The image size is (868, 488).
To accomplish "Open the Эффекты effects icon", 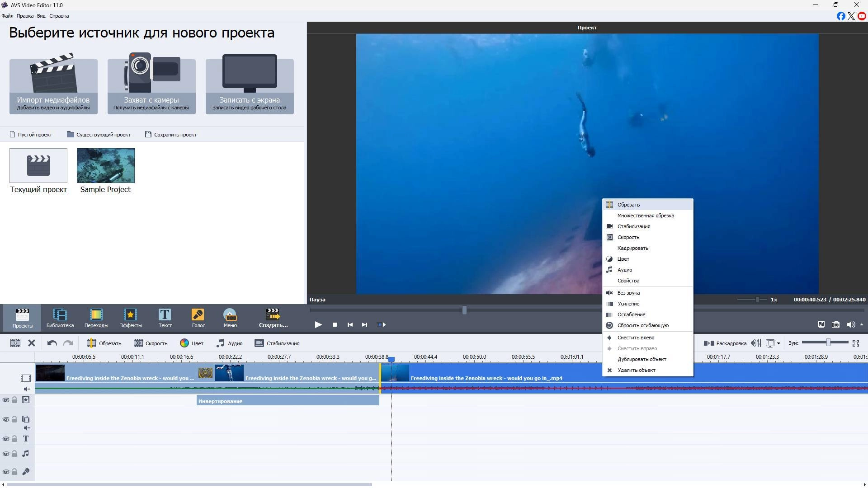I will (x=131, y=318).
